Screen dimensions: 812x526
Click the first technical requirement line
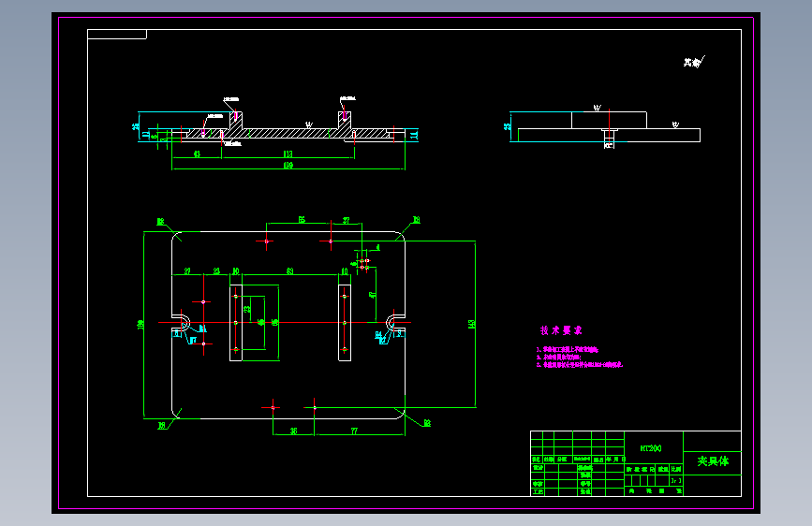pyautogui.click(x=567, y=350)
